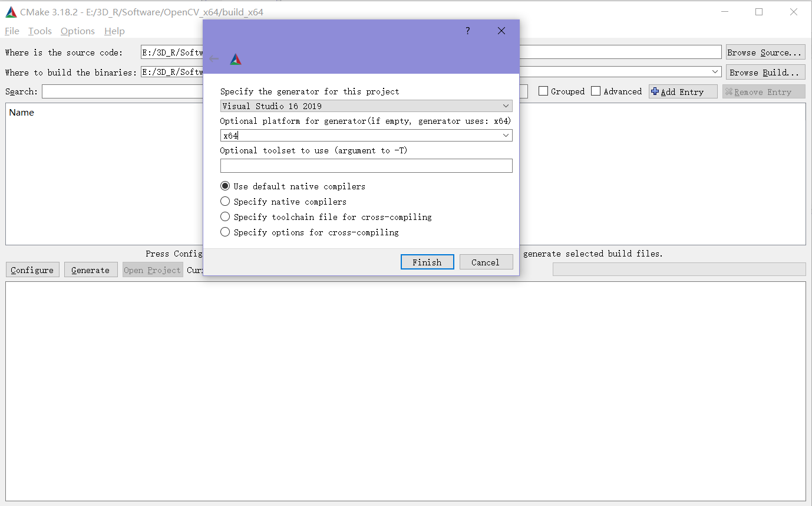The height and width of the screenshot is (506, 812).
Task: Click the disabled Open Project button
Action: [x=153, y=270]
